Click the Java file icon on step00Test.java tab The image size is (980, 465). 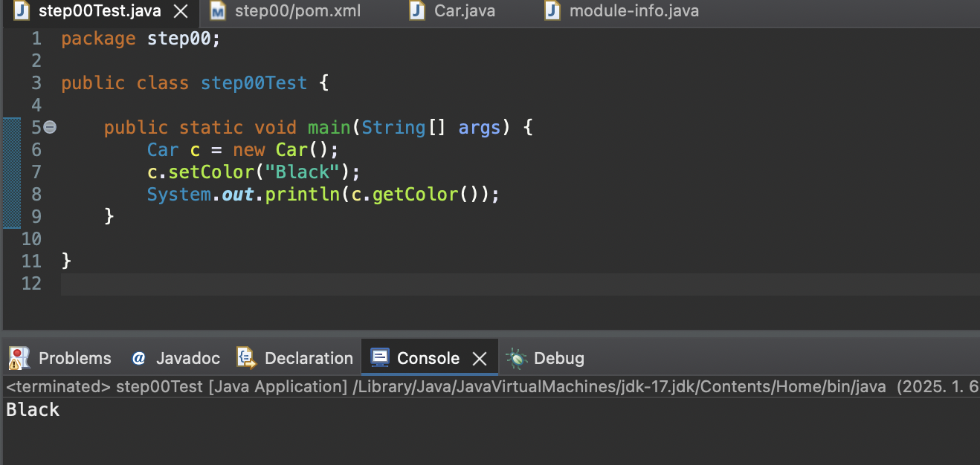point(23,11)
